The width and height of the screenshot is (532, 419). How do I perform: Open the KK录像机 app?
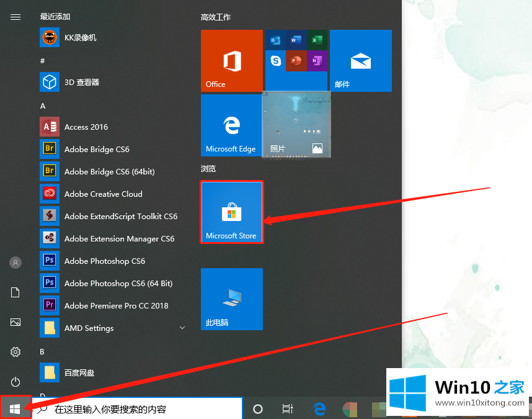113,37
